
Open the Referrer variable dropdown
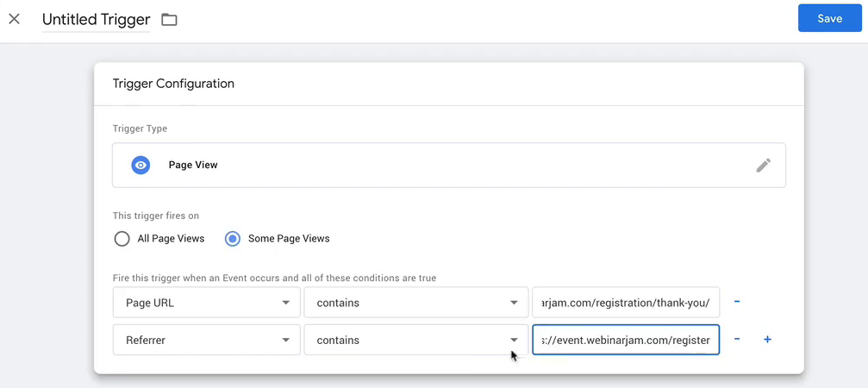[207, 340]
